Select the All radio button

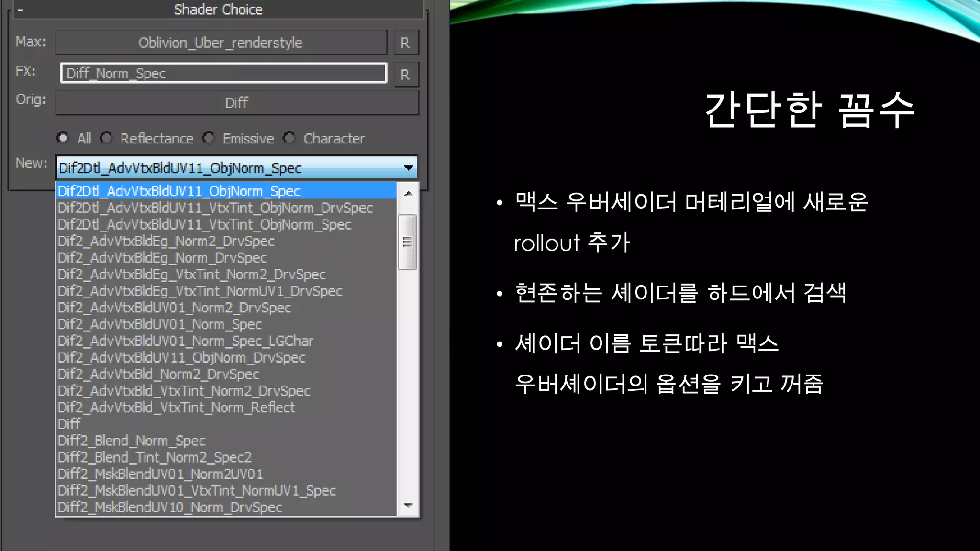(x=63, y=138)
